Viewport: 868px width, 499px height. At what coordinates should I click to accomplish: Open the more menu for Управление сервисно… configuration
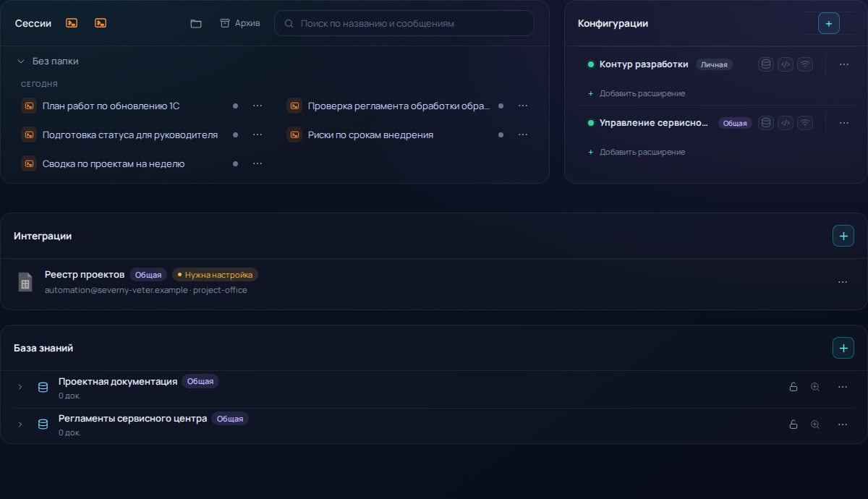click(844, 123)
